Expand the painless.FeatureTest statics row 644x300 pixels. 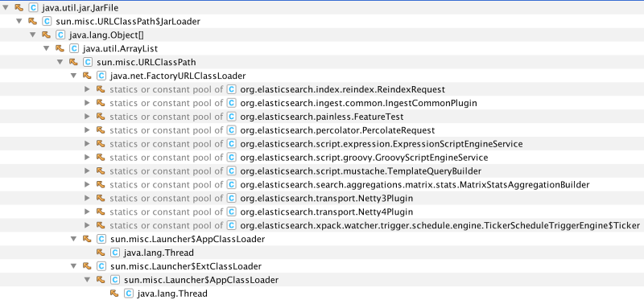tap(87, 116)
